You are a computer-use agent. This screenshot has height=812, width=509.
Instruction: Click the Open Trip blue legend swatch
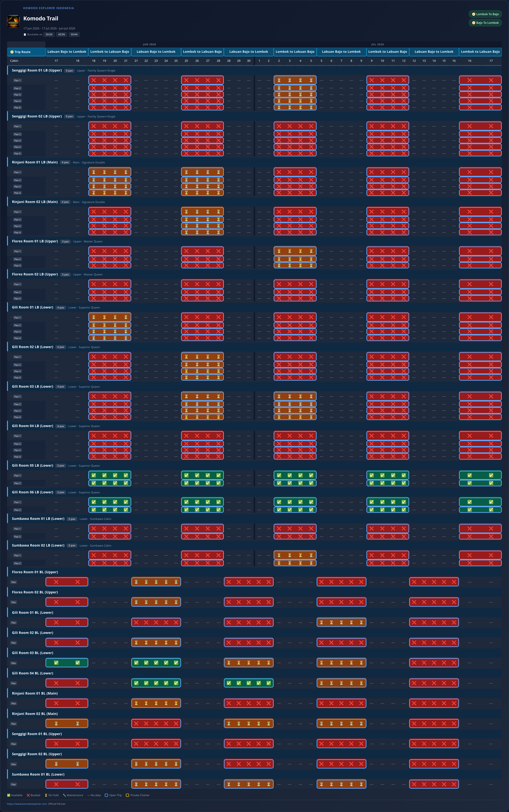pyautogui.click(x=106, y=795)
